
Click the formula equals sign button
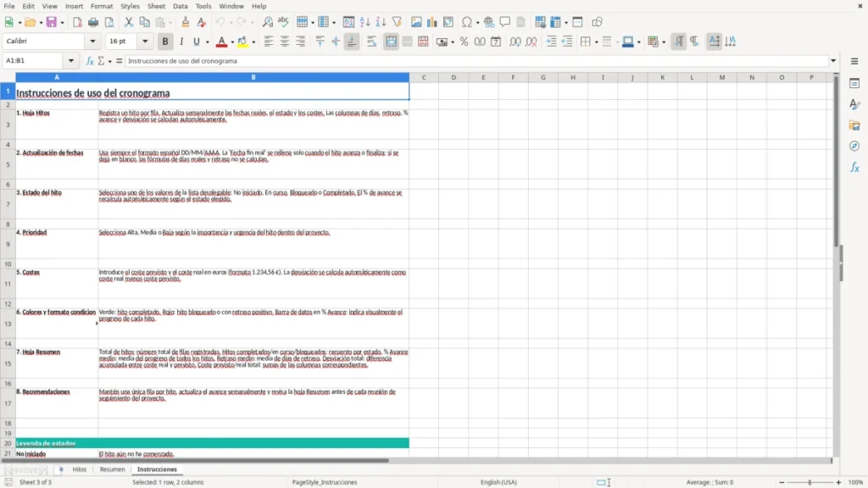coord(119,61)
